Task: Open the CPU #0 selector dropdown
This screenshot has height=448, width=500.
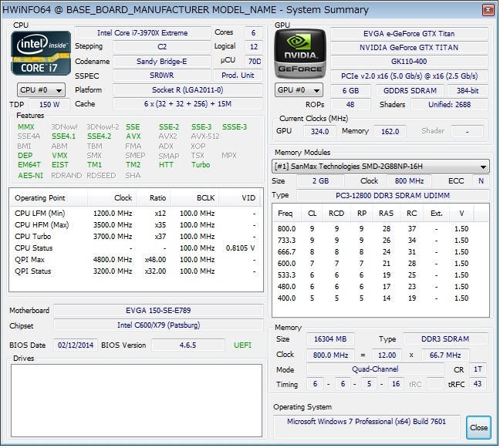Action: tap(41, 90)
